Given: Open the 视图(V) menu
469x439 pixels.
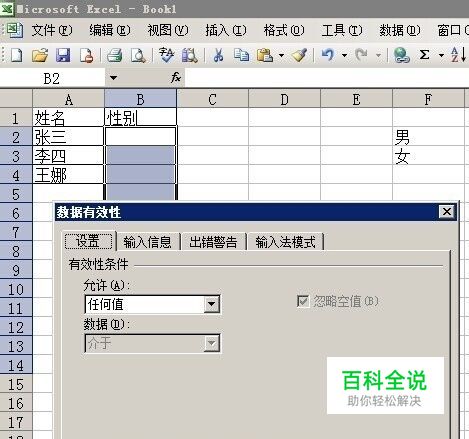Looking at the screenshot, I should click(x=168, y=31).
